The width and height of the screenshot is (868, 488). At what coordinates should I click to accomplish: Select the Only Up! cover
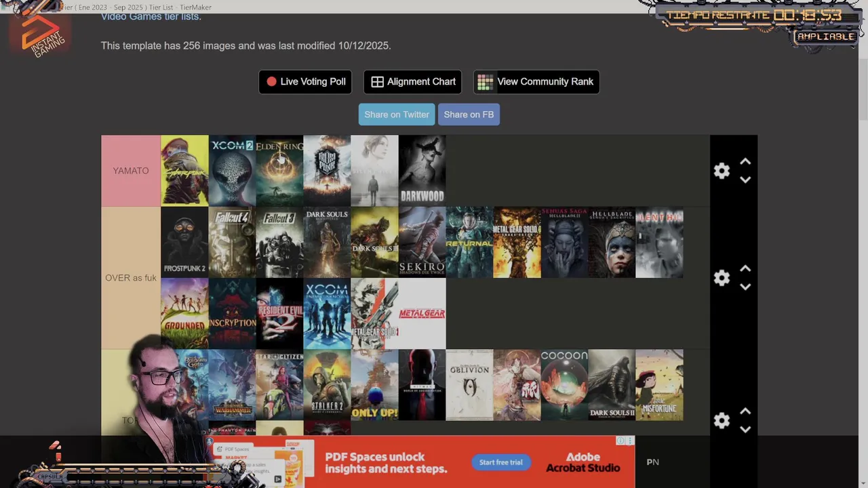(x=374, y=384)
